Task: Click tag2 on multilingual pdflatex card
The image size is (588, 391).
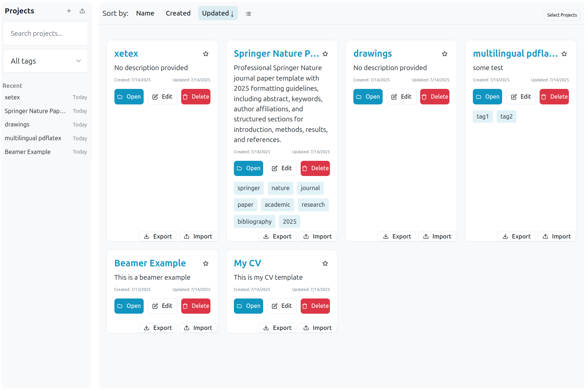Action: (506, 117)
